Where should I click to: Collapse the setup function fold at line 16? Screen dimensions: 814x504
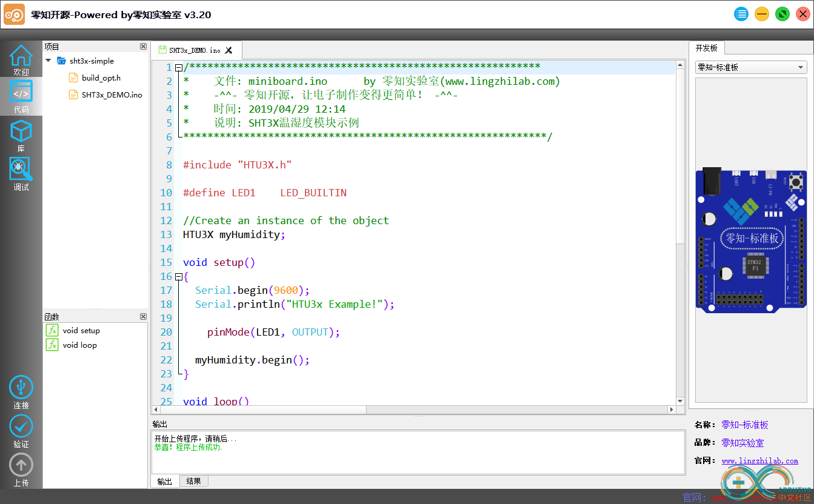point(178,276)
